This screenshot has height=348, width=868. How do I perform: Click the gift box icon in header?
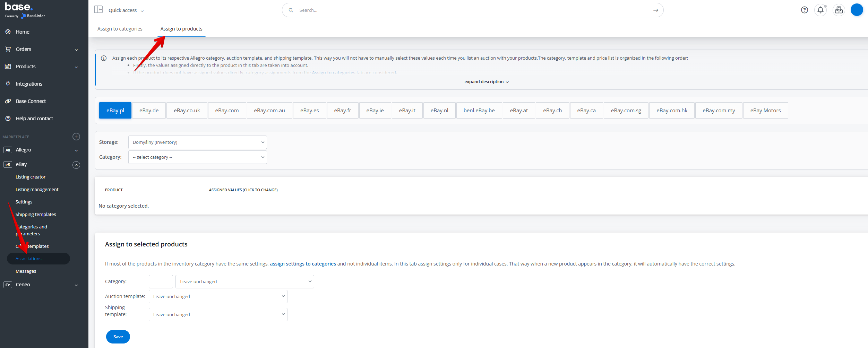point(839,10)
